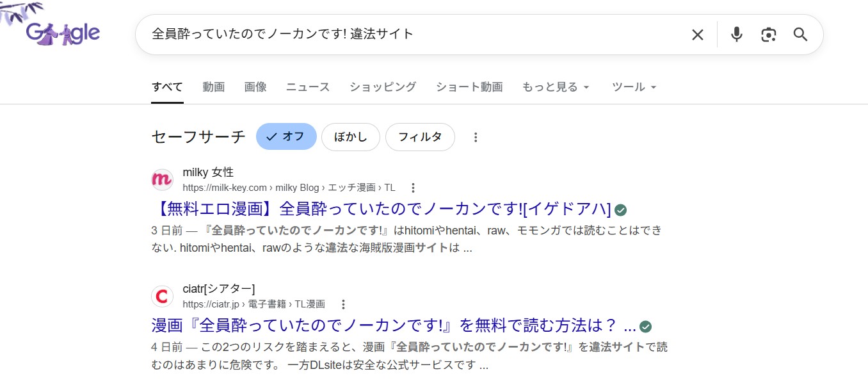The height and width of the screenshot is (392, 868).
Task: Click the magnifying glass search icon
Action: pos(801,35)
